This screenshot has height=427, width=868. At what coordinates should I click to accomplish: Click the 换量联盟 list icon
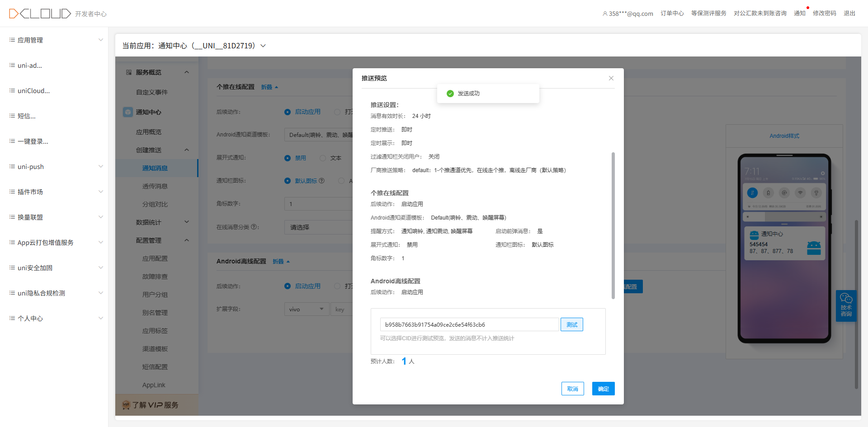click(x=12, y=217)
